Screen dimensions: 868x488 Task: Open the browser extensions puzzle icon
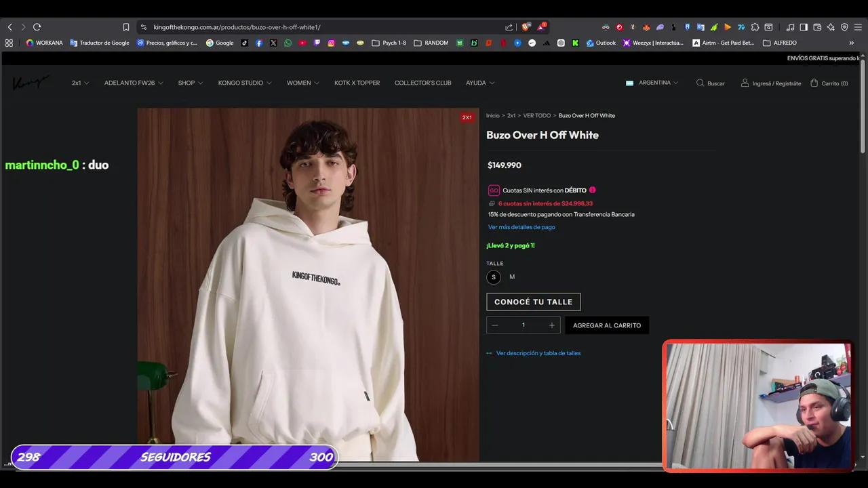(755, 27)
